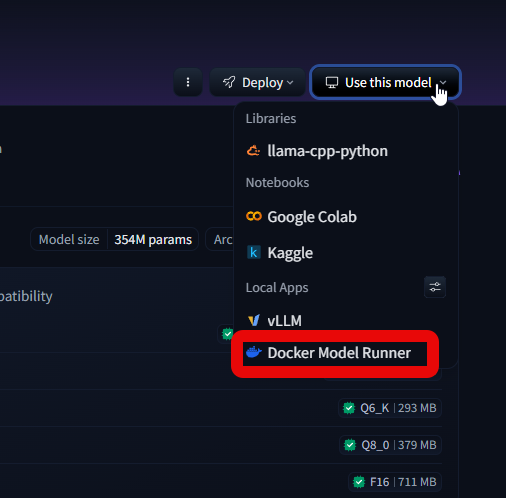Click the green check icon beside F16

359,482
